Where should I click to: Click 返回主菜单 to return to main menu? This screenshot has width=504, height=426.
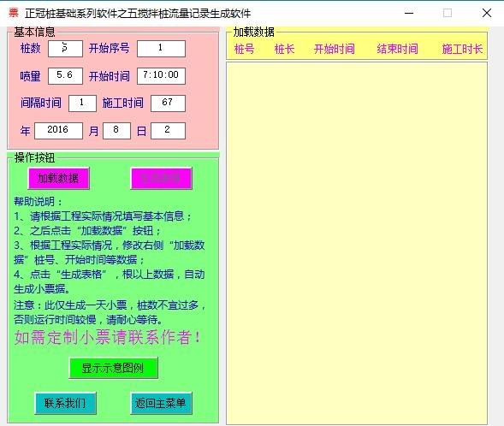click(162, 403)
